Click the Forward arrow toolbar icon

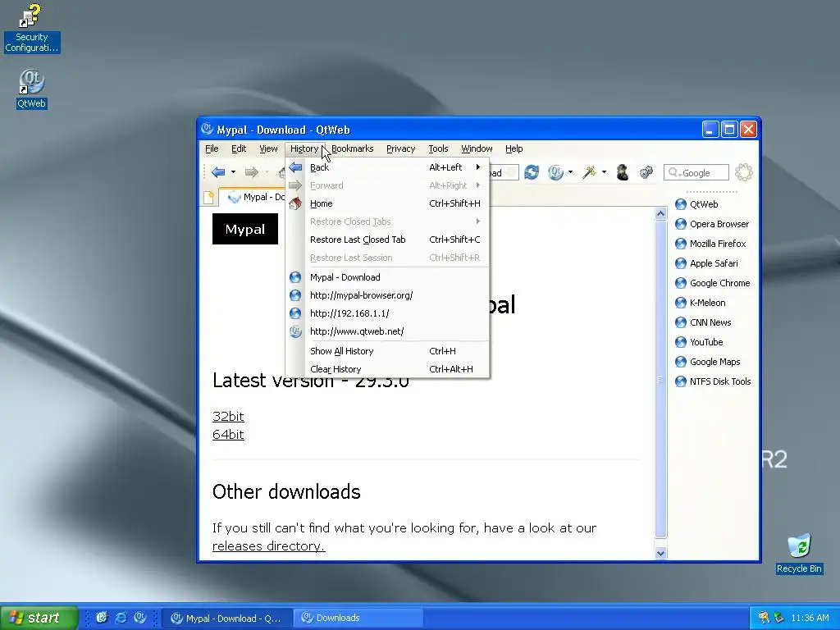pos(251,172)
